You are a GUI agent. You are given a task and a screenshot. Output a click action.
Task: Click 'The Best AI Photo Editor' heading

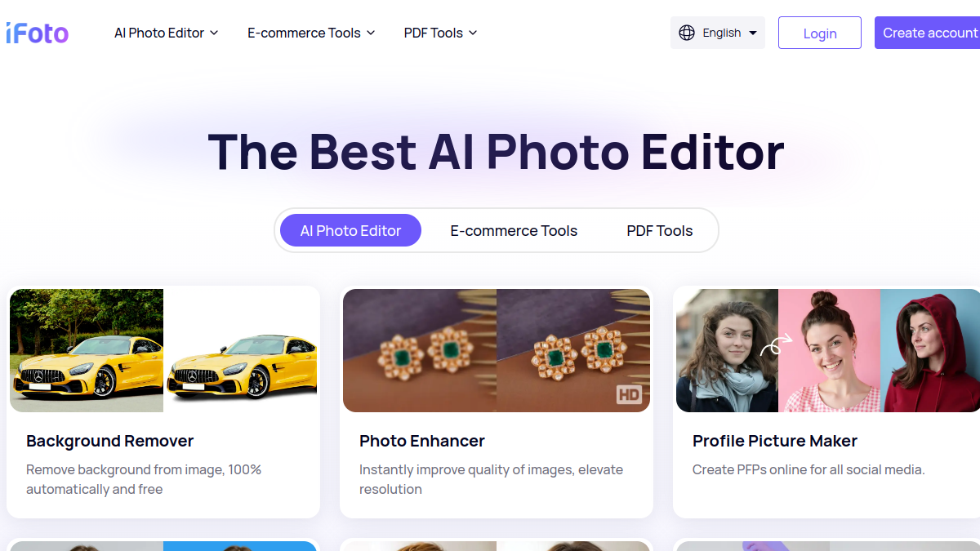(x=496, y=152)
